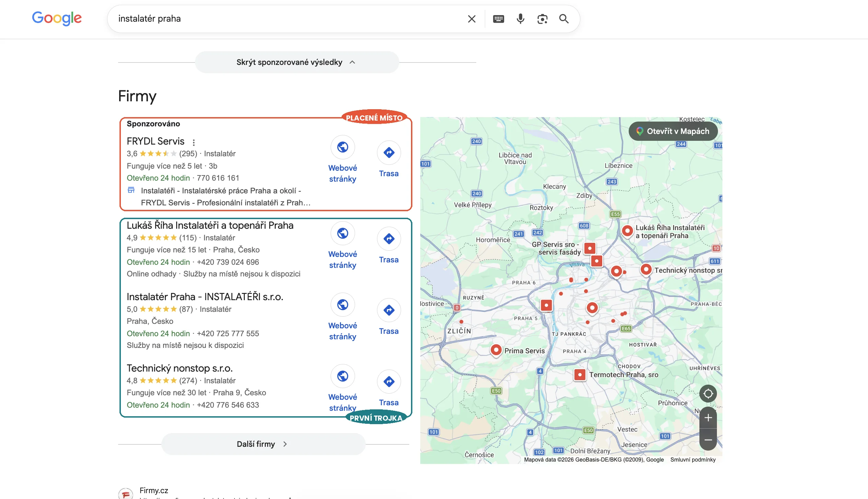Click phone number +420 776 546 633

[228, 405]
